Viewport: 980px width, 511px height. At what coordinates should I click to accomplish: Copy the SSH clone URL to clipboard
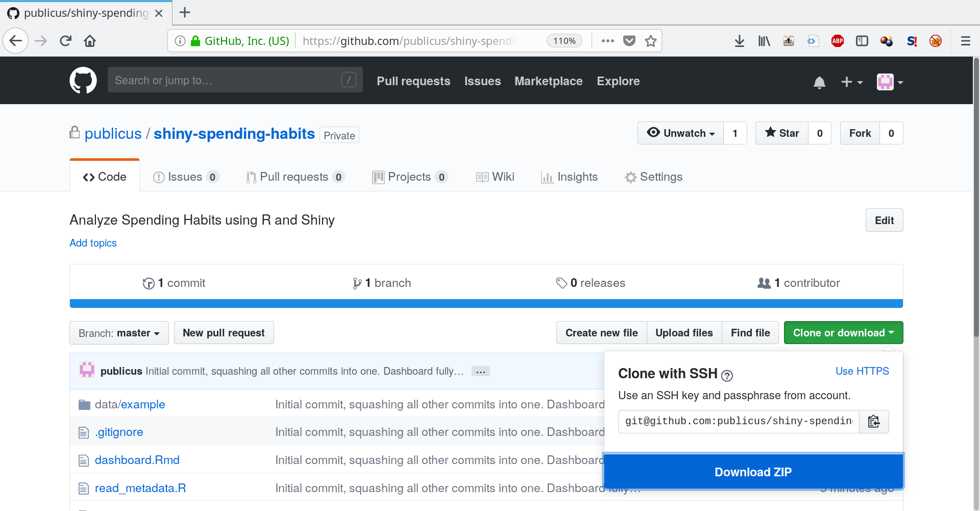(874, 421)
